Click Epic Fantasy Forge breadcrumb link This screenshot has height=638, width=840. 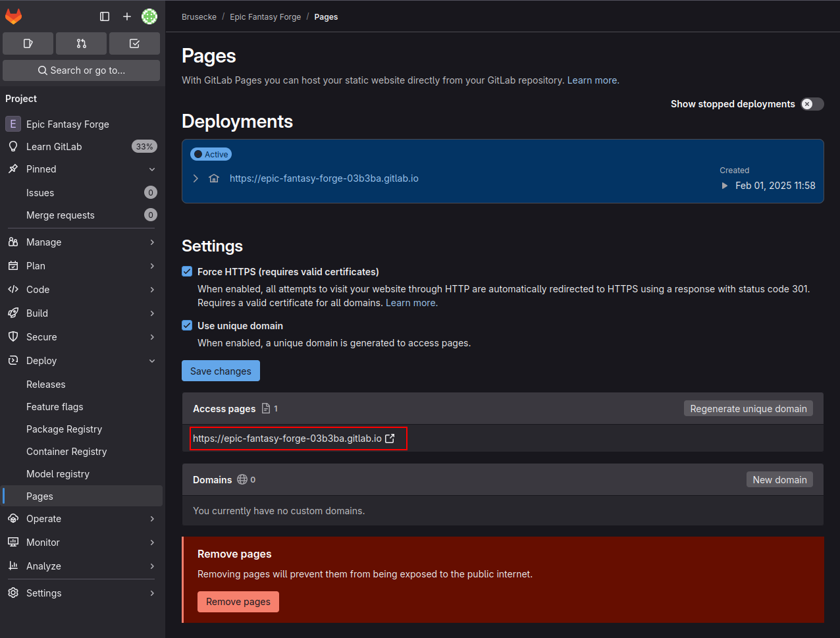click(x=265, y=17)
